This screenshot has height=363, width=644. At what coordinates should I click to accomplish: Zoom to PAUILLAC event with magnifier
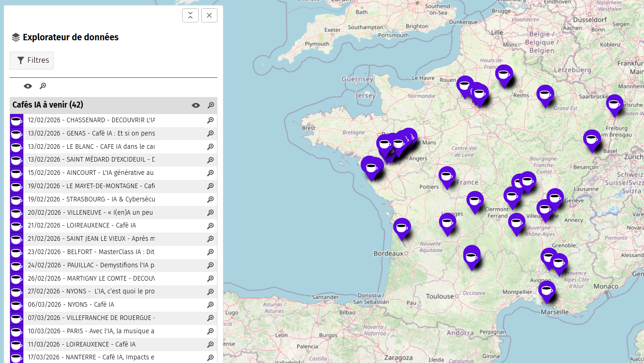tap(211, 265)
